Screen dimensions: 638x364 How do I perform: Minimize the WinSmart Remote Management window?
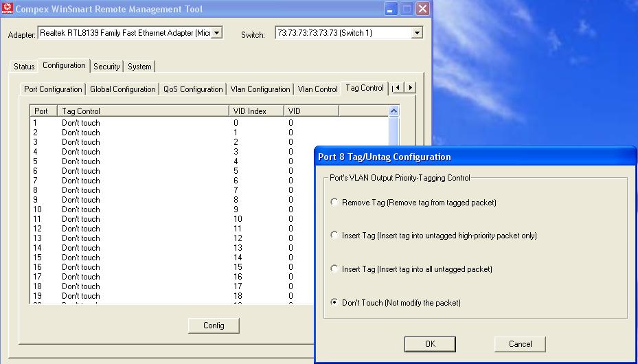(391, 9)
